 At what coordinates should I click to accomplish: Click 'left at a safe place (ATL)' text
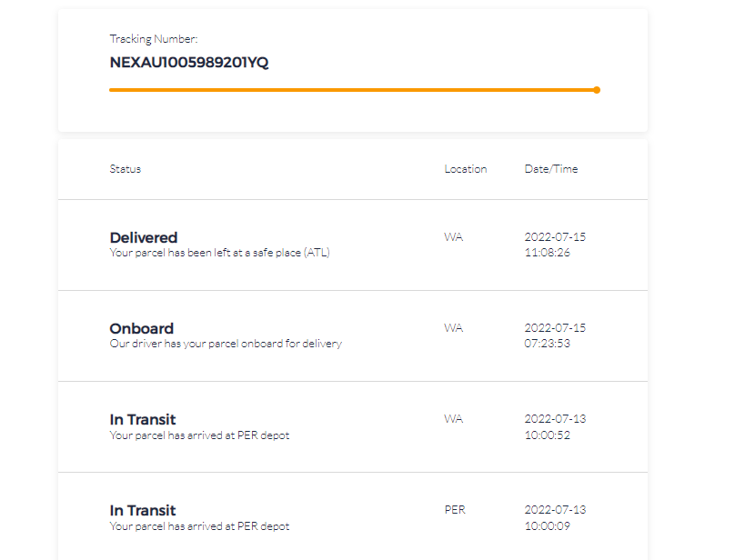pos(264,253)
